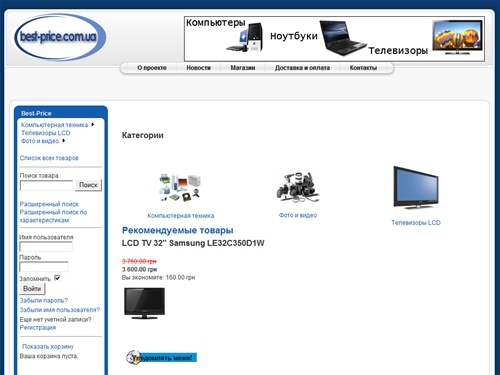
Task: Click Вы экономите: 160.00 грн text
Action: (158, 277)
